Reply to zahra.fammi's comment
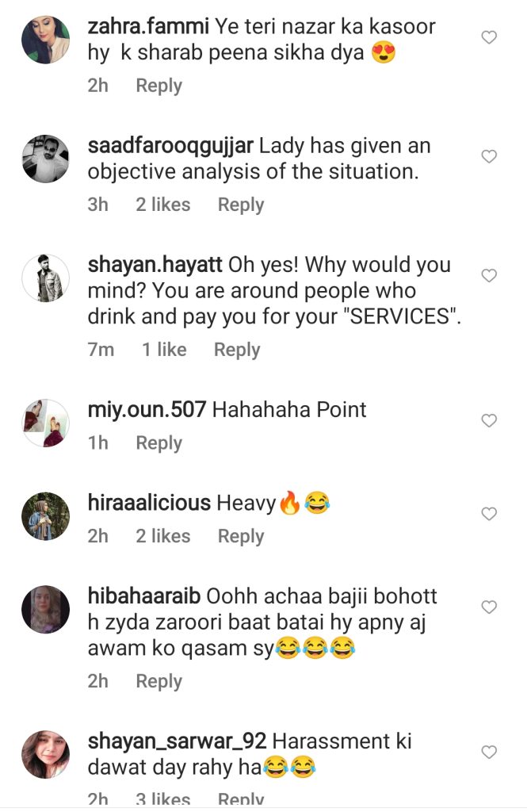 (159, 86)
